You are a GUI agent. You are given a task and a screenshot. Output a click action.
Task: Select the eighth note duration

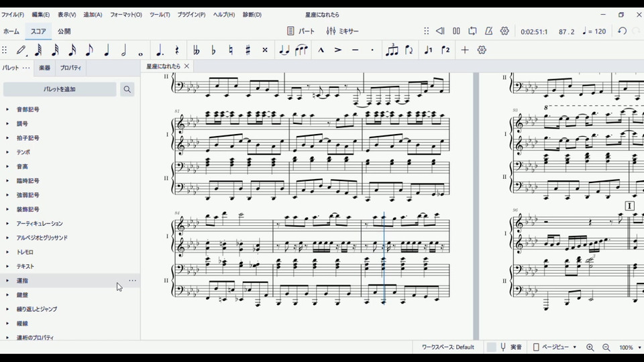pyautogui.click(x=89, y=50)
